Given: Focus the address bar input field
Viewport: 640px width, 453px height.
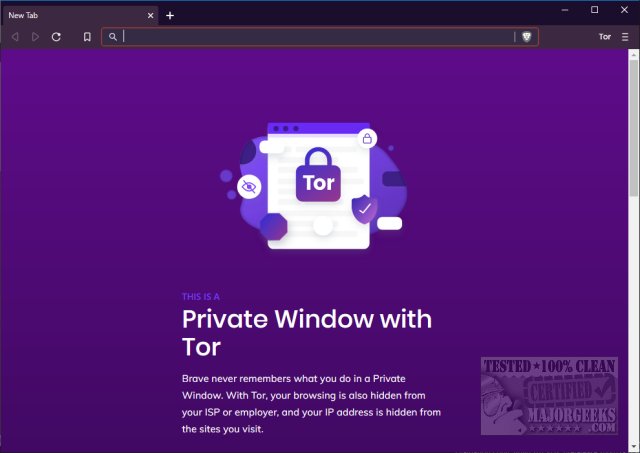Looking at the screenshot, I should click(318, 37).
